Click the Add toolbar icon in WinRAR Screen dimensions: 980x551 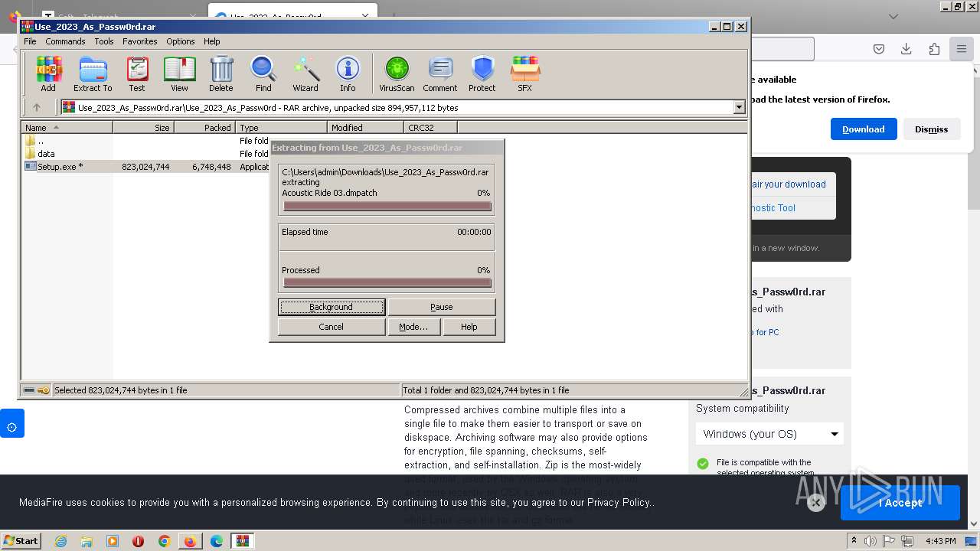[48, 74]
